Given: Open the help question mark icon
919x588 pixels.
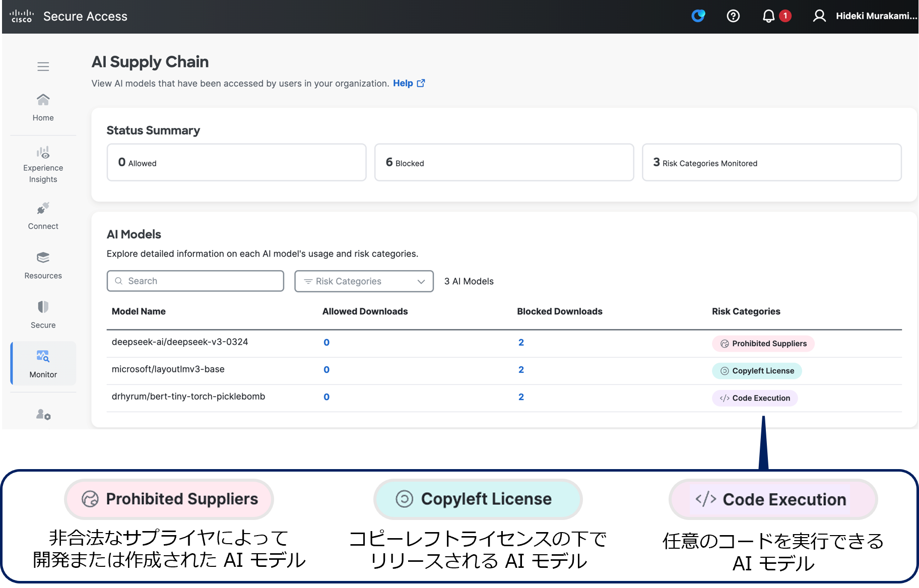Looking at the screenshot, I should [x=733, y=16].
